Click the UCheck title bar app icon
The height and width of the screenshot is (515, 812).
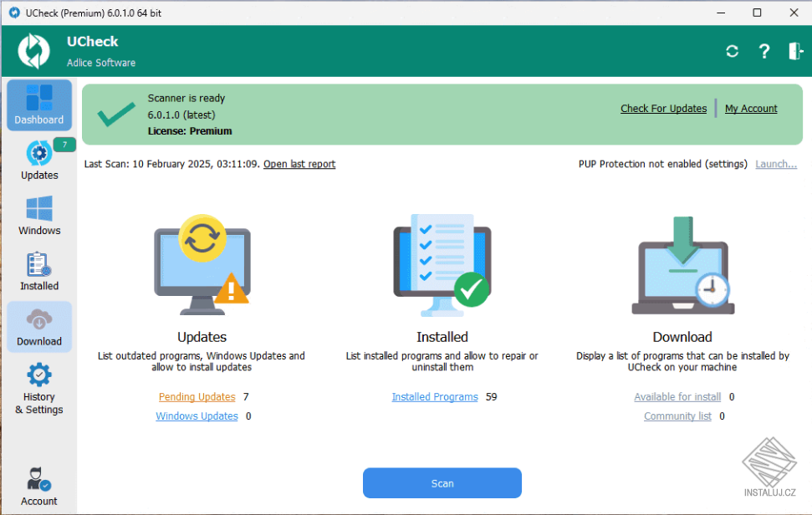14,13
